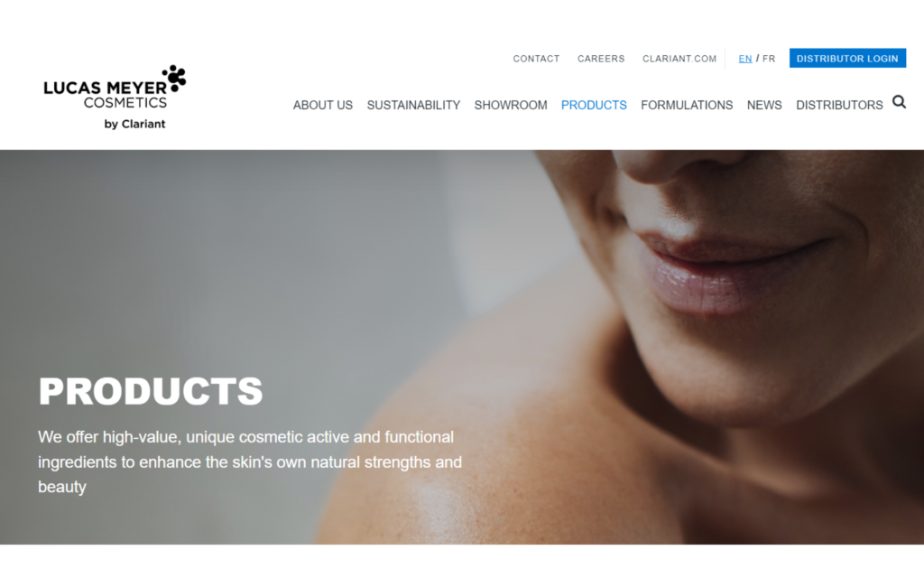Click the black dots emblem in the logo
The image size is (924, 578).
[174, 79]
